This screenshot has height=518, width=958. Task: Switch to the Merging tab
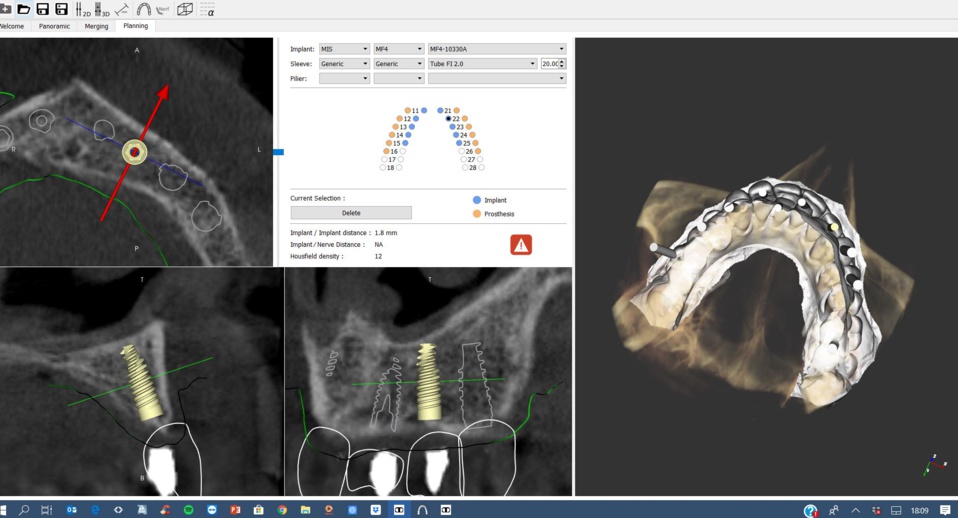(x=96, y=26)
